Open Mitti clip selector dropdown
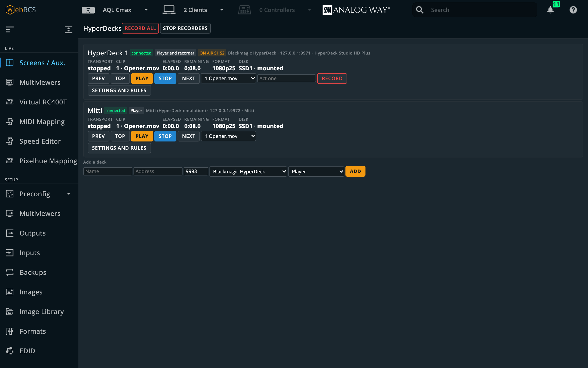Viewport: 588px width, 368px height. click(x=228, y=136)
